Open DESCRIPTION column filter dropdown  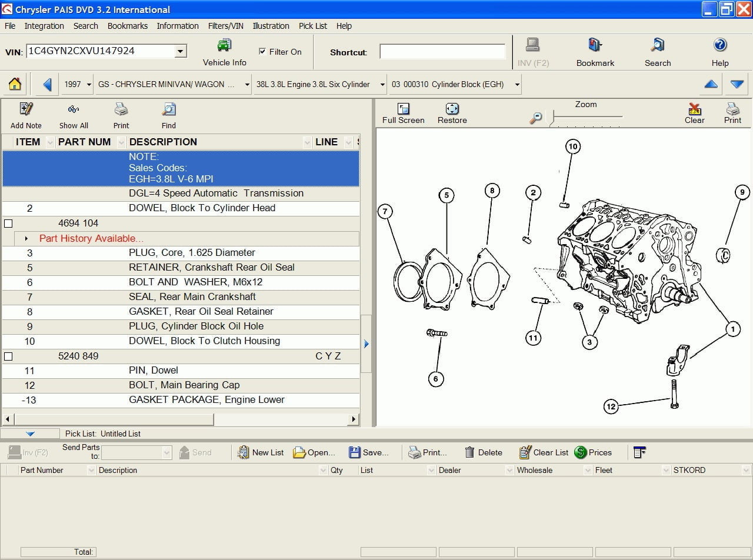(x=307, y=142)
